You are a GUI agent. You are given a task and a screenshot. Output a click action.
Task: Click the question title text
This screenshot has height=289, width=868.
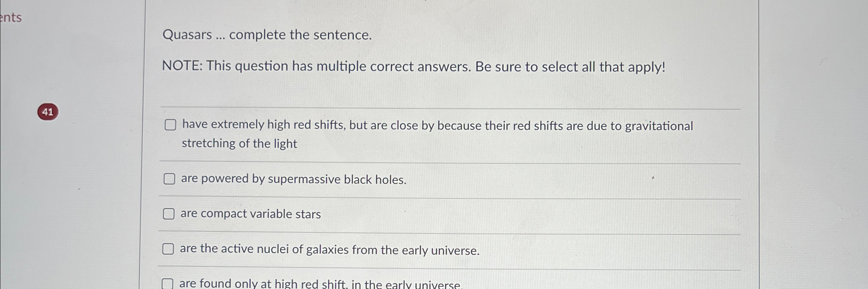[267, 35]
